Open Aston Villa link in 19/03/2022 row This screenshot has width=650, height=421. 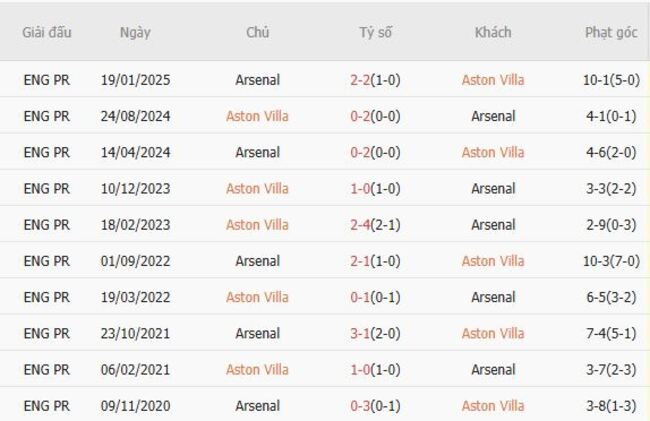tap(257, 297)
